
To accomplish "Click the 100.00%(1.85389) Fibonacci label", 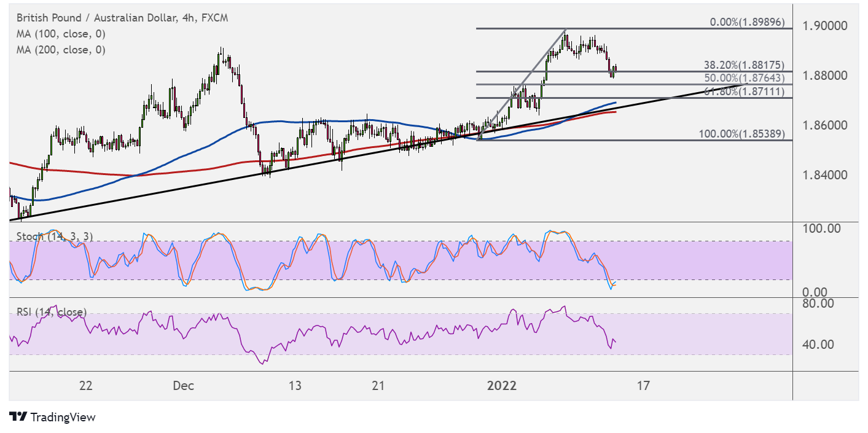I will pyautogui.click(x=741, y=133).
